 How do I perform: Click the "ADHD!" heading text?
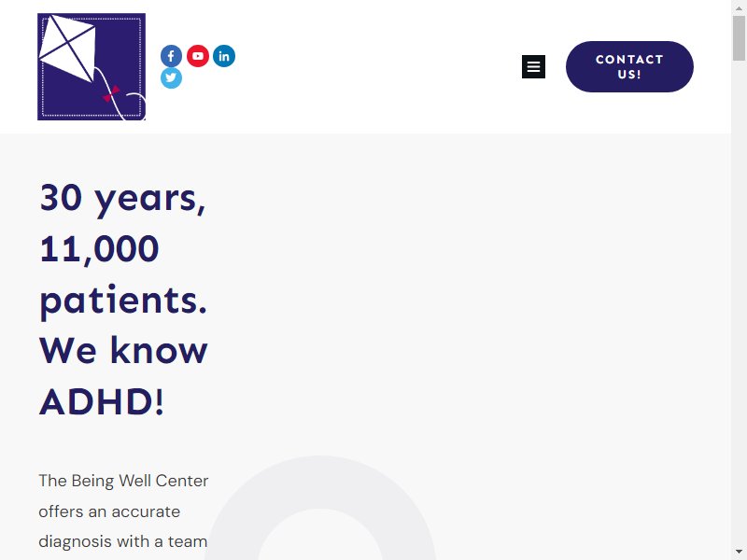(102, 402)
